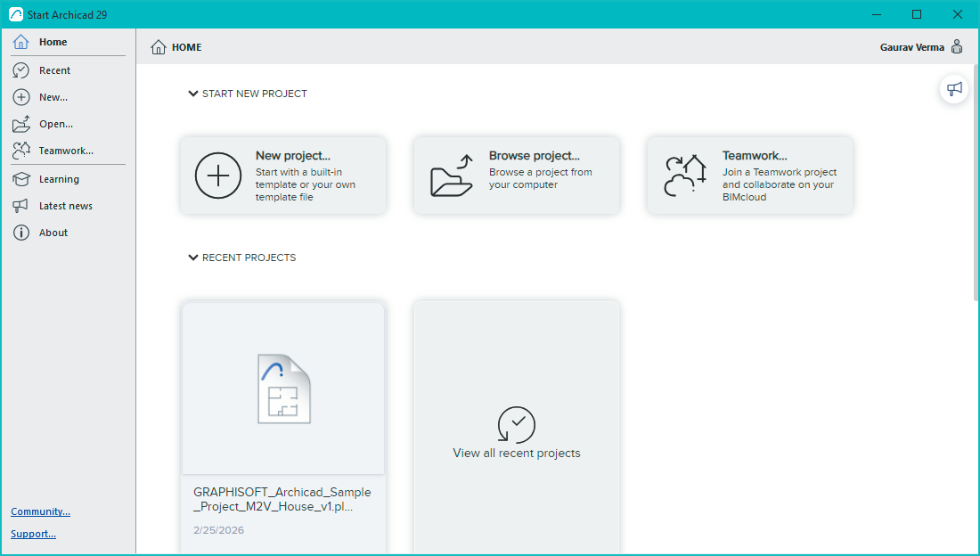Collapse the START NEW PROJECT section chevron
Viewport: 980px width, 556px height.
(193, 94)
